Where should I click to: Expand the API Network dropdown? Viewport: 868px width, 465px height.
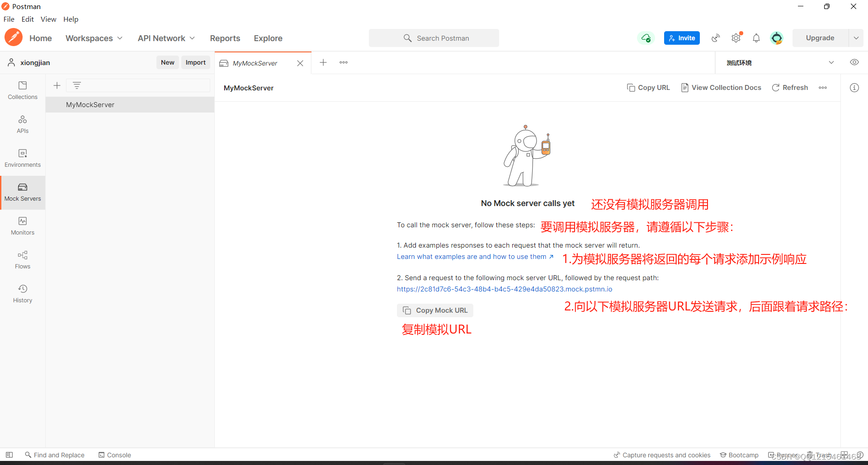166,38
